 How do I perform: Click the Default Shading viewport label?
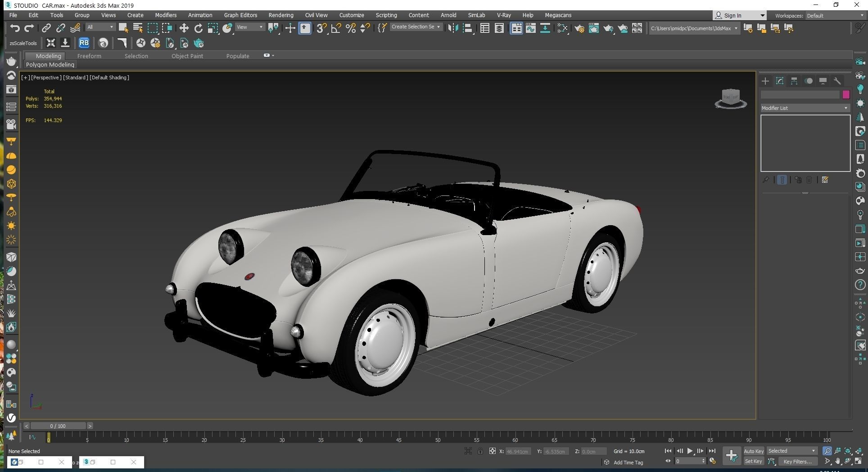click(x=109, y=77)
